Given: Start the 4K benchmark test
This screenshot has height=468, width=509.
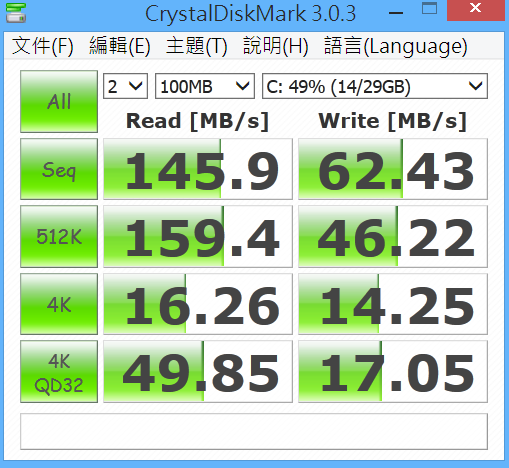Looking at the screenshot, I should point(59,304).
